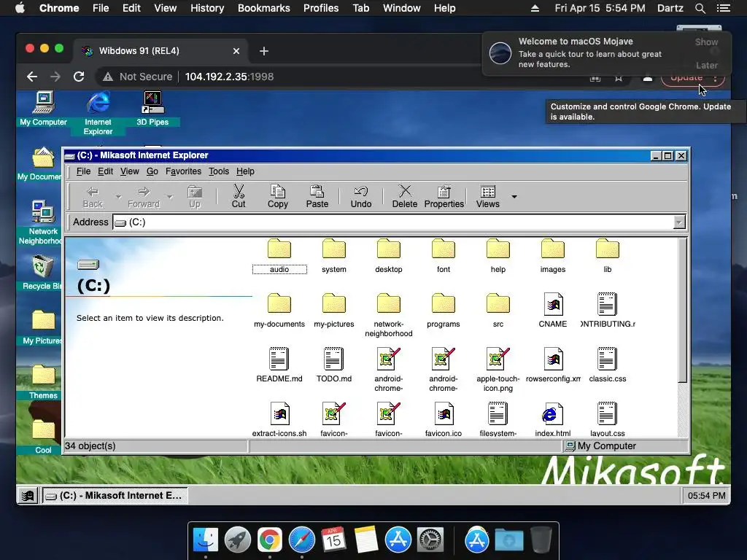
Task: Open the network-neighborhood folder
Action: [389, 315]
